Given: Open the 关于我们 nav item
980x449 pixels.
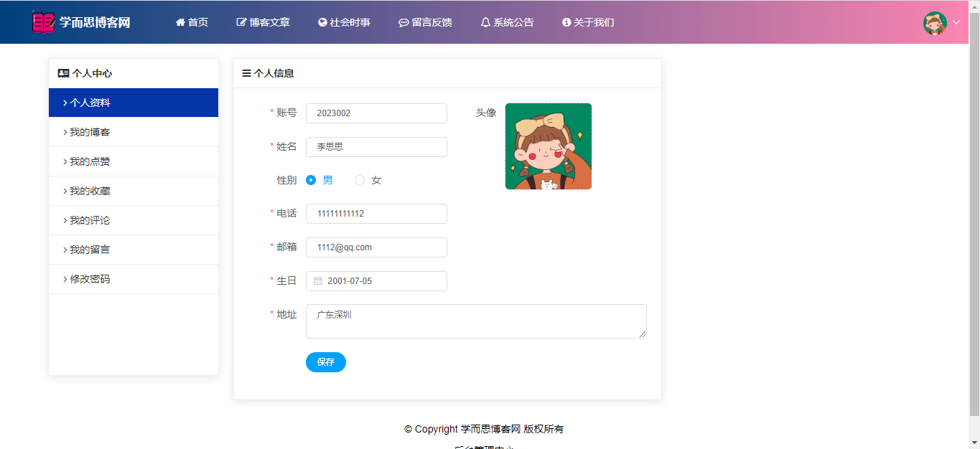Looking at the screenshot, I should 588,22.
